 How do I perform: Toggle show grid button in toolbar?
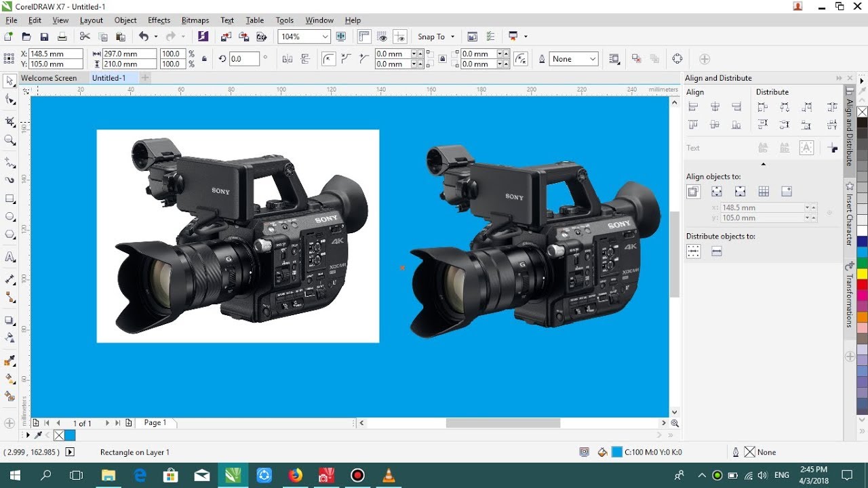[382, 37]
